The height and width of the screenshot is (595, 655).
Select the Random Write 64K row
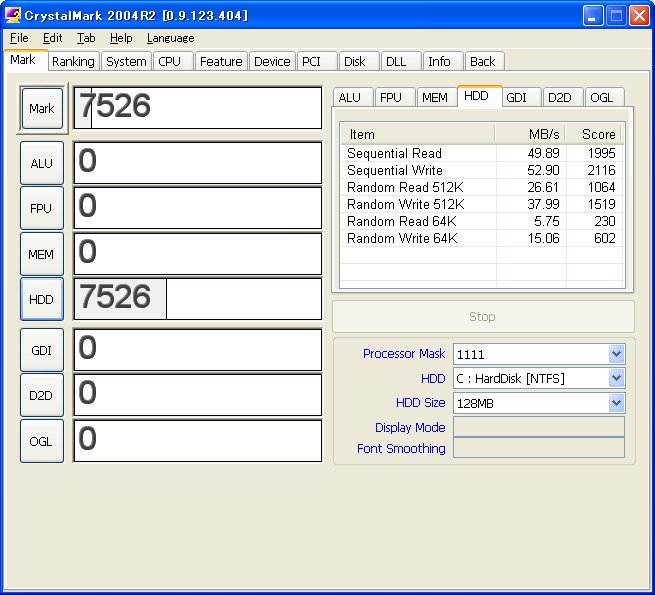(x=482, y=238)
